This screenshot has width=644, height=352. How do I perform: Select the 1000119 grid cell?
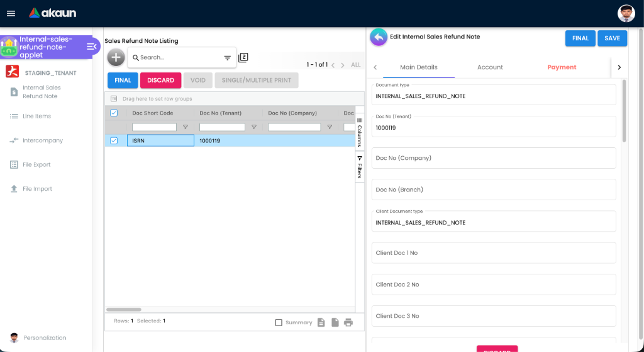(228, 140)
